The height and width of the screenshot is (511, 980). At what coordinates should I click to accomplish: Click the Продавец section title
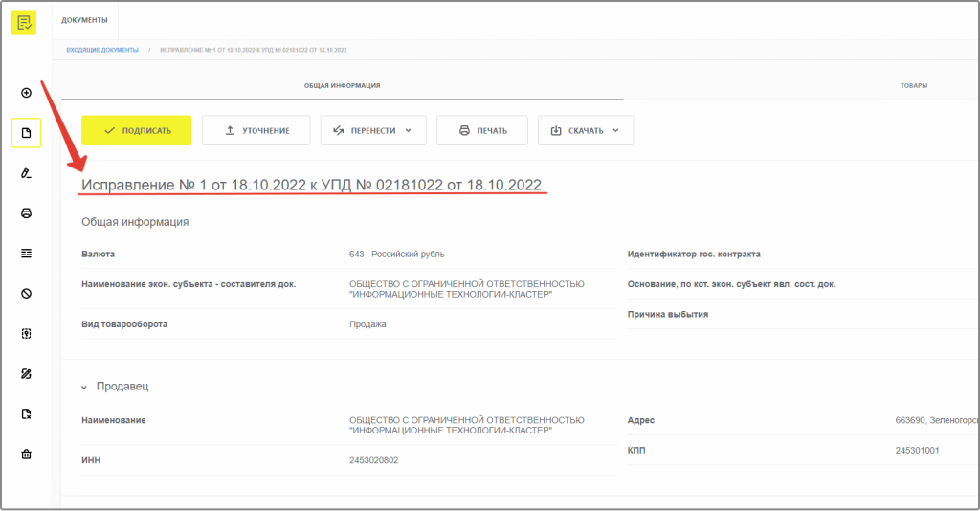pos(122,387)
